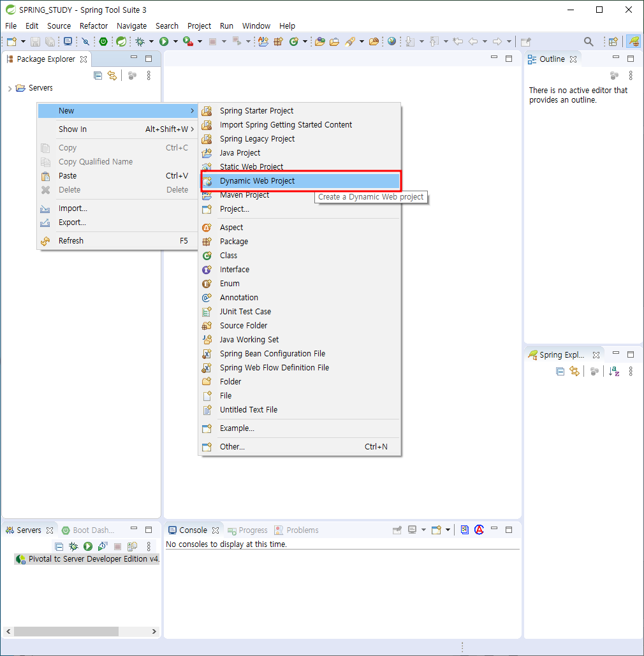Select Spring Bean Configuration File

pos(300,354)
